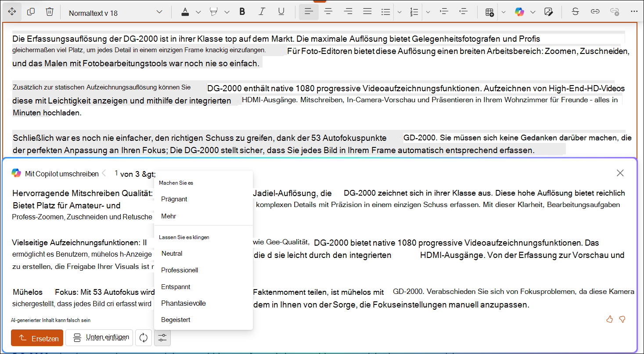This screenshot has height=354, width=644.
Task: Toggle the adjust tone settings button
Action: (162, 338)
